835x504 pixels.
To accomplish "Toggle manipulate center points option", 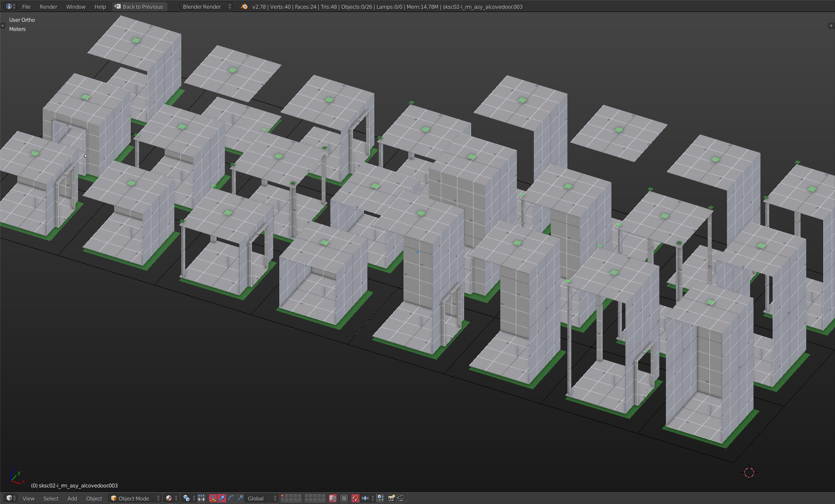I will [201, 498].
